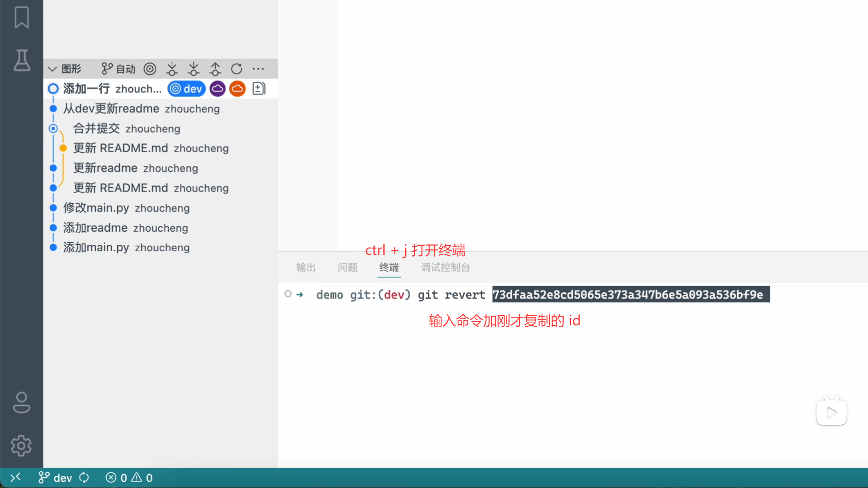Click the push icon in graph toolbar
The width and height of the screenshot is (868, 488).
(x=215, y=69)
